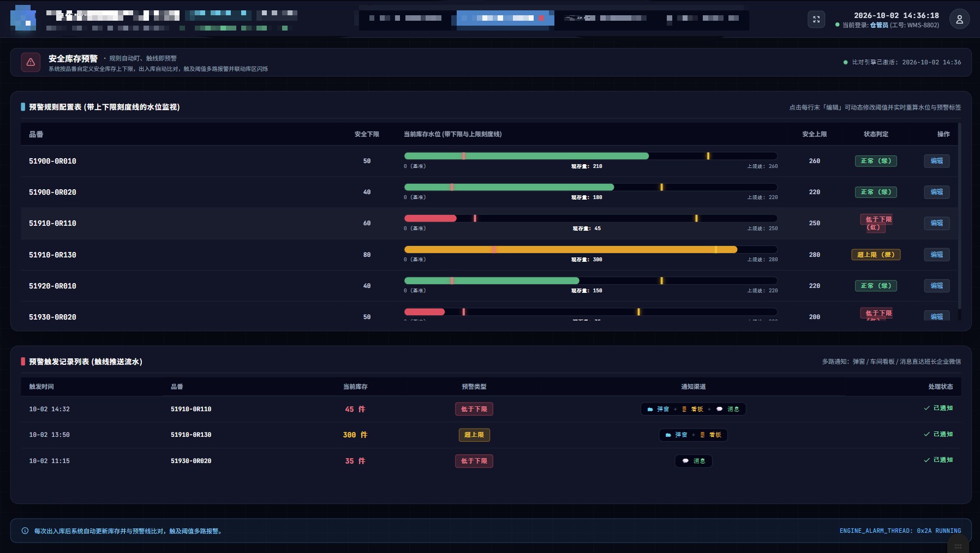Open the user profile avatar icon
The image size is (980, 553).
pos(959,19)
